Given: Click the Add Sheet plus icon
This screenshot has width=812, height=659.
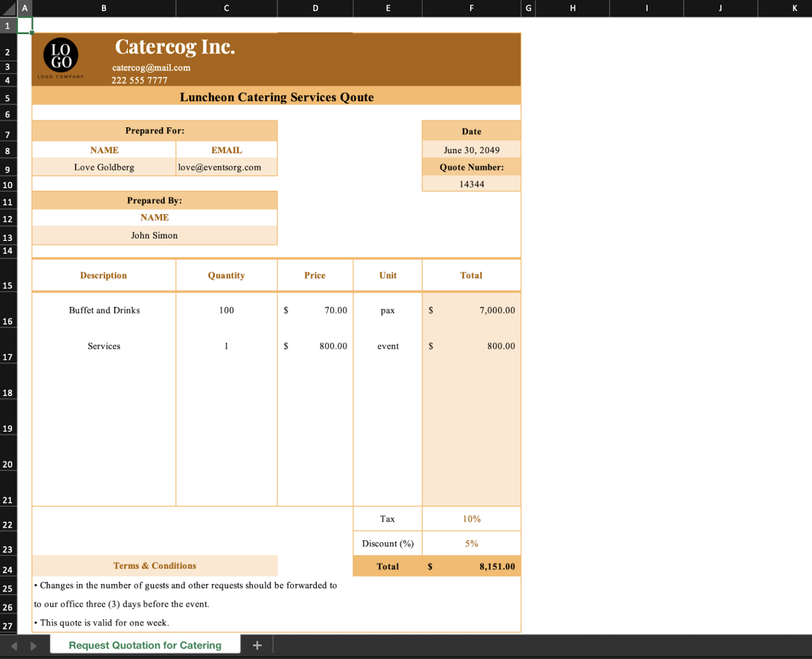Looking at the screenshot, I should point(257,645).
